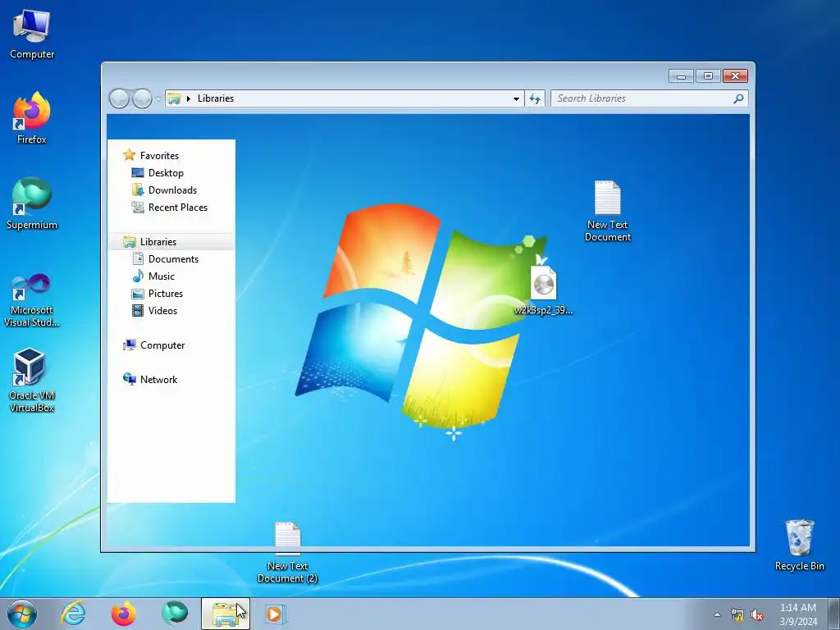Select the Oracle VM VirtualBox desktop shortcut

(x=32, y=381)
